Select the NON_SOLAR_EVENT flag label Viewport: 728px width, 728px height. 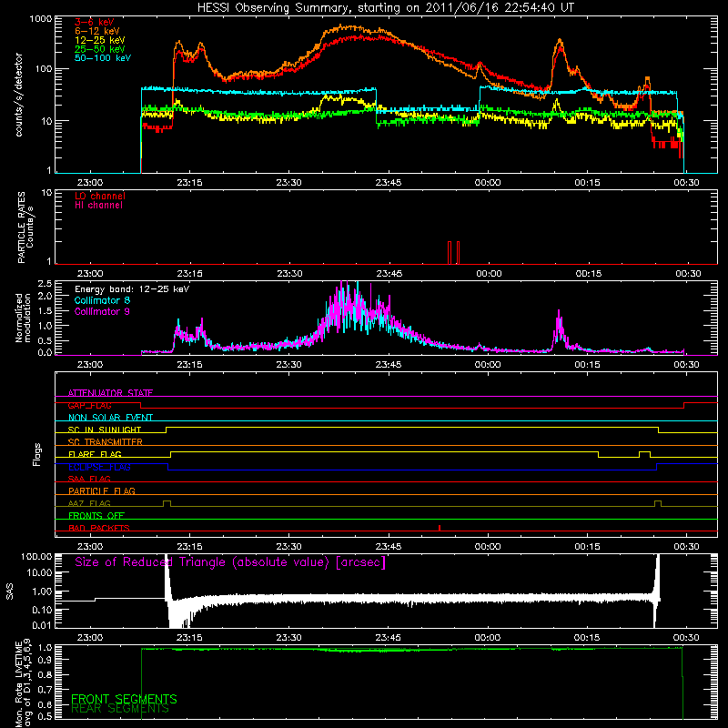pyautogui.click(x=110, y=418)
